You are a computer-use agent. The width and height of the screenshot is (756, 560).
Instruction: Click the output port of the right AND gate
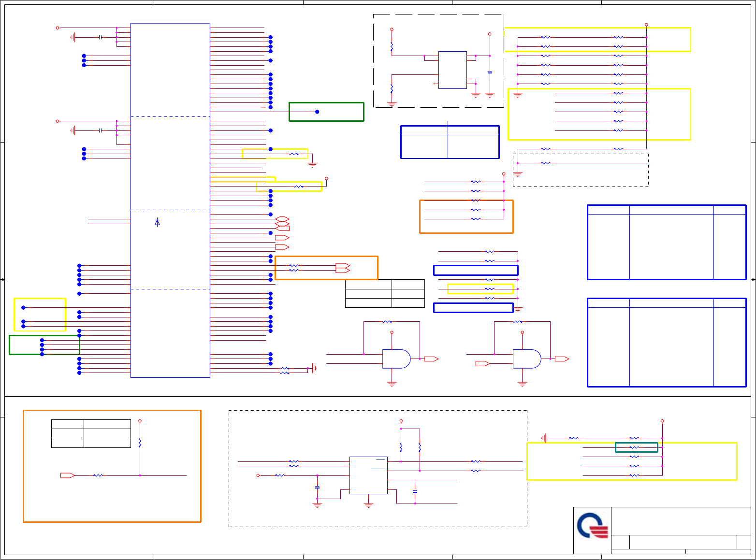pos(562,359)
